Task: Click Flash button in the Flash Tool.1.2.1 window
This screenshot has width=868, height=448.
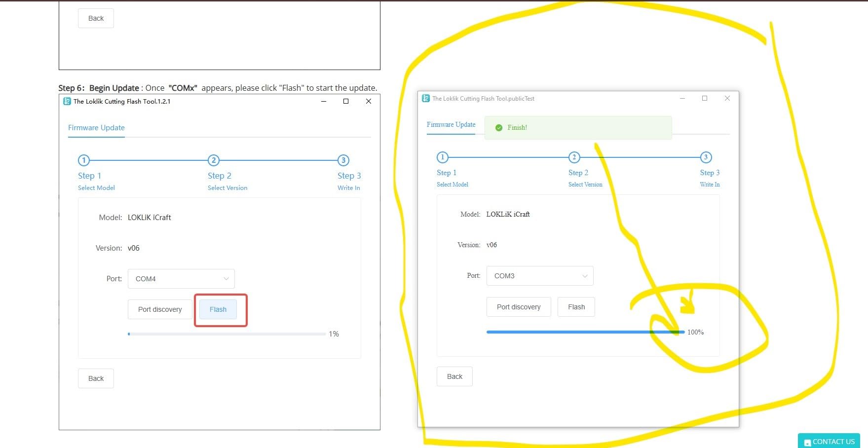Action: tap(218, 309)
